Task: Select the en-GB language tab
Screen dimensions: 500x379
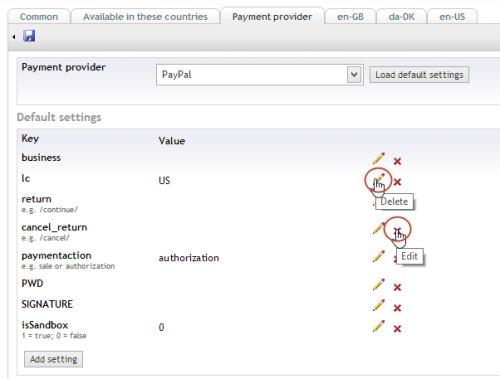Action: (x=350, y=16)
